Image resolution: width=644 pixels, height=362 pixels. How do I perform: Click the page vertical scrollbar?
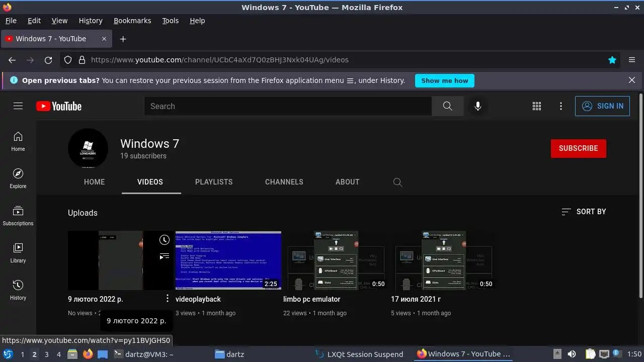pyautogui.click(x=641, y=196)
